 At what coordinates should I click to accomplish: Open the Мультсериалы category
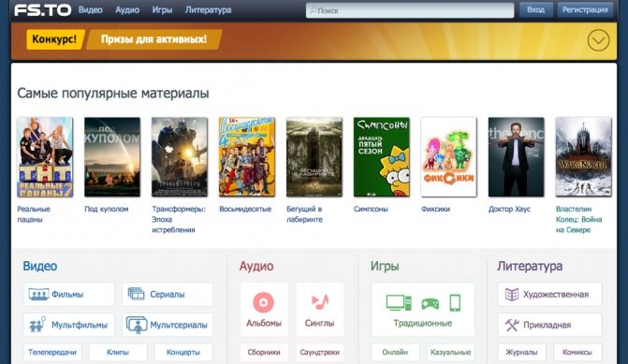click(168, 325)
